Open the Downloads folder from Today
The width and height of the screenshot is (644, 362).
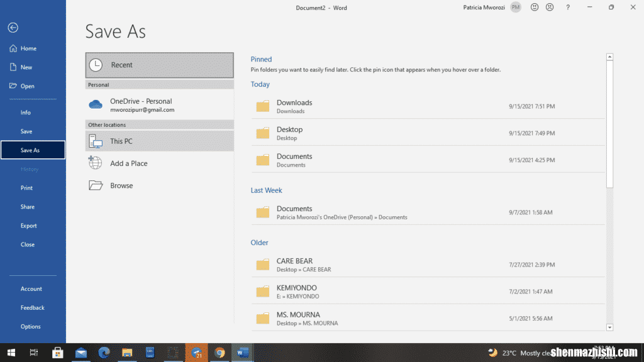click(x=428, y=106)
